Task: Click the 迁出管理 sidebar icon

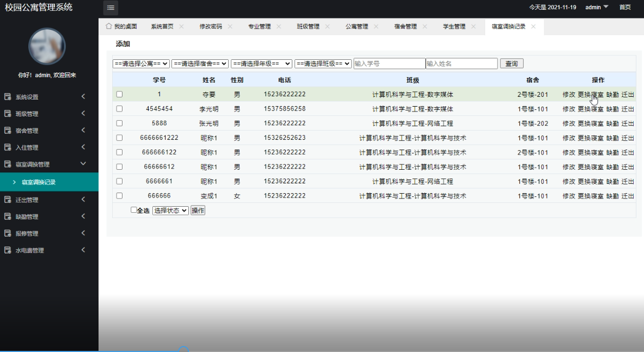Action: 7,199
